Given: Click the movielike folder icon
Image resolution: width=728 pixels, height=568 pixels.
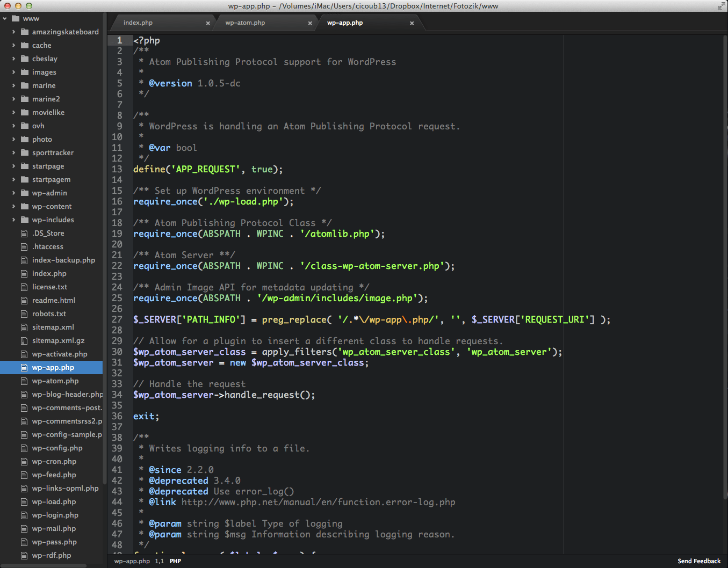Looking at the screenshot, I should [x=25, y=112].
